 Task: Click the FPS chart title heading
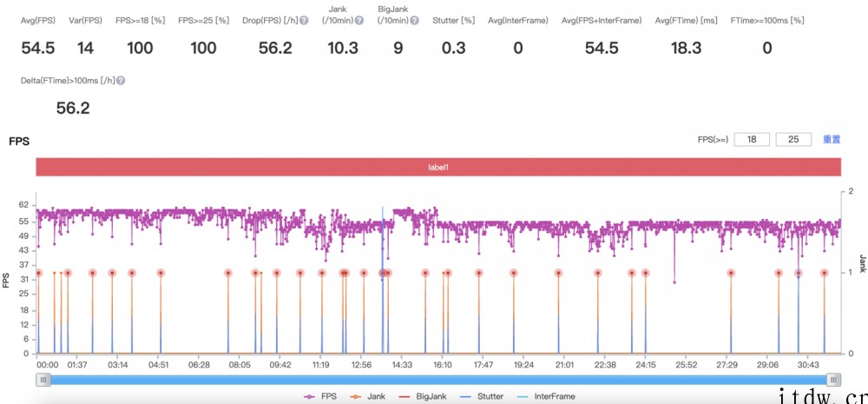(x=19, y=142)
